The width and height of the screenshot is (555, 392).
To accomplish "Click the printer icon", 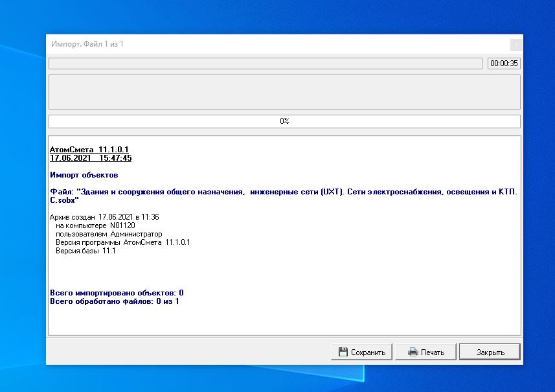I will pos(413,352).
